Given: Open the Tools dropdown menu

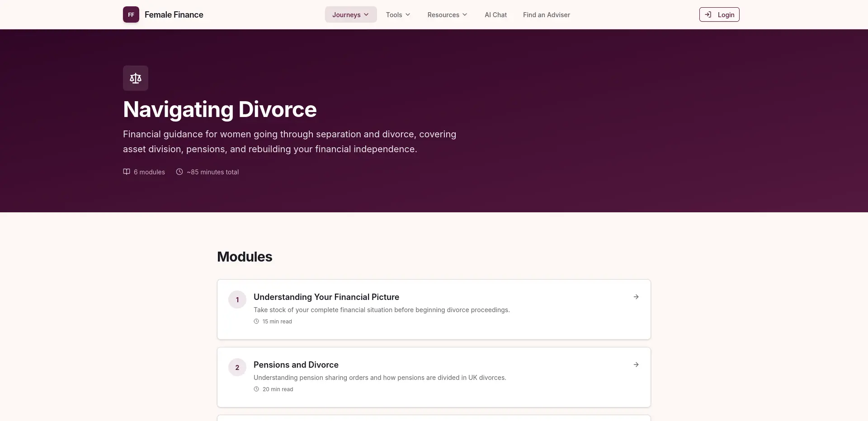Looking at the screenshot, I should [398, 14].
